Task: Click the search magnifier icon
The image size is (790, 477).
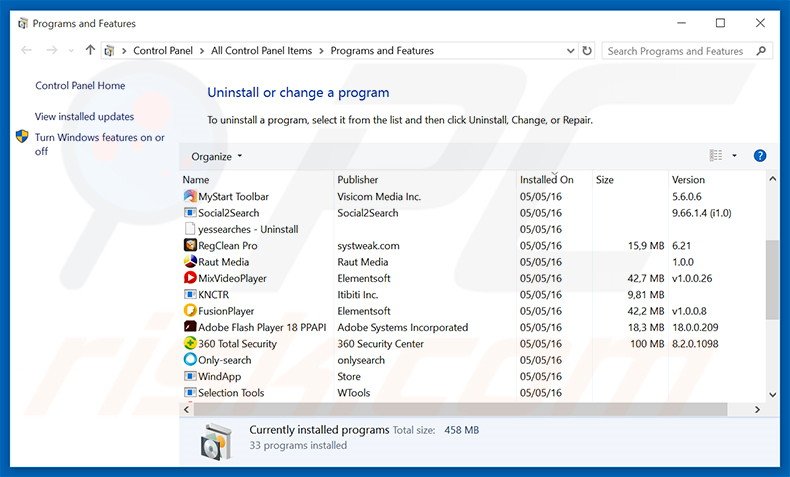Action: (x=761, y=51)
